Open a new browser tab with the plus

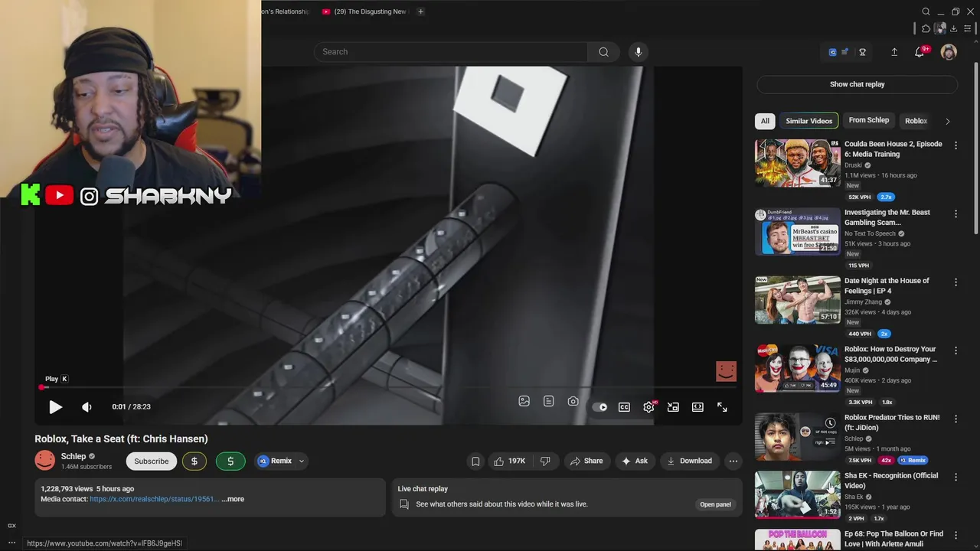[x=420, y=11]
